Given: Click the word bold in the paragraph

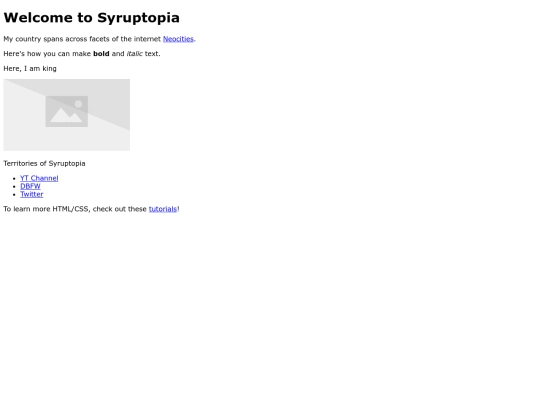Looking at the screenshot, I should (x=101, y=54).
